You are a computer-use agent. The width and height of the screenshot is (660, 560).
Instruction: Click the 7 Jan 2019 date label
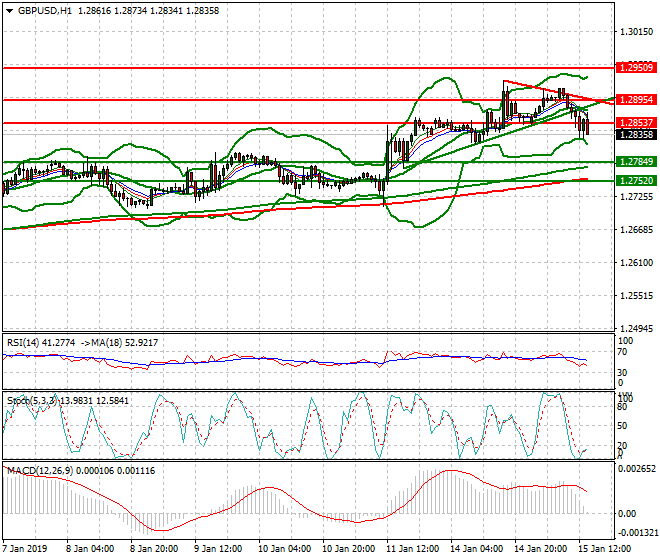click(24, 549)
